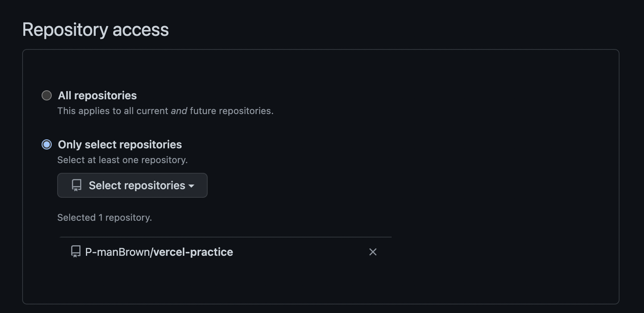Click the "P-manBrown" owner name text
The image size is (644, 313).
(117, 252)
